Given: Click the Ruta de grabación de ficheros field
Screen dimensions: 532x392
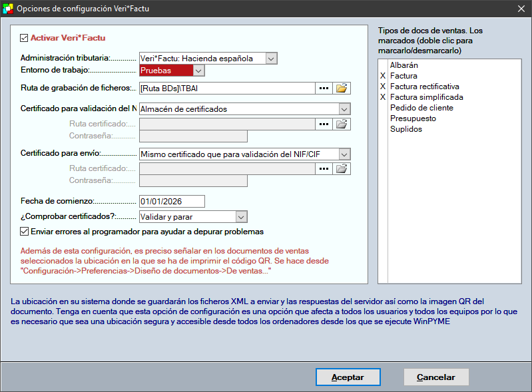Looking at the screenshot, I should pyautogui.click(x=227, y=88).
